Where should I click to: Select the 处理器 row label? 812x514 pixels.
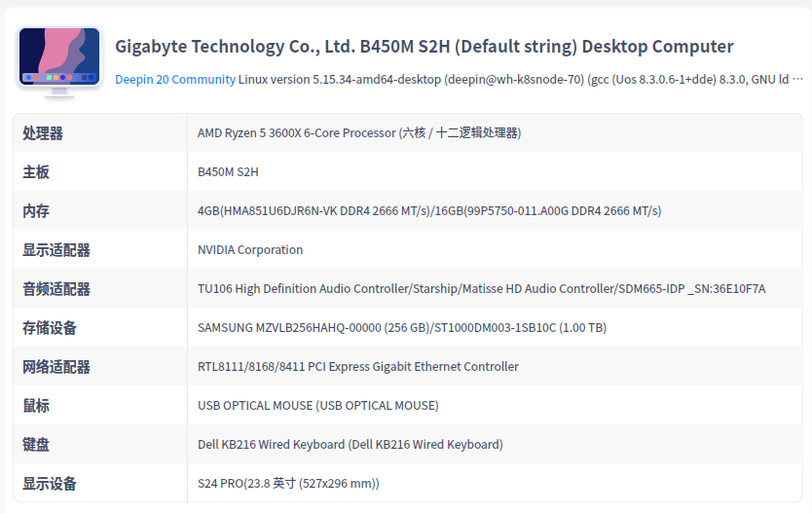pos(43,133)
